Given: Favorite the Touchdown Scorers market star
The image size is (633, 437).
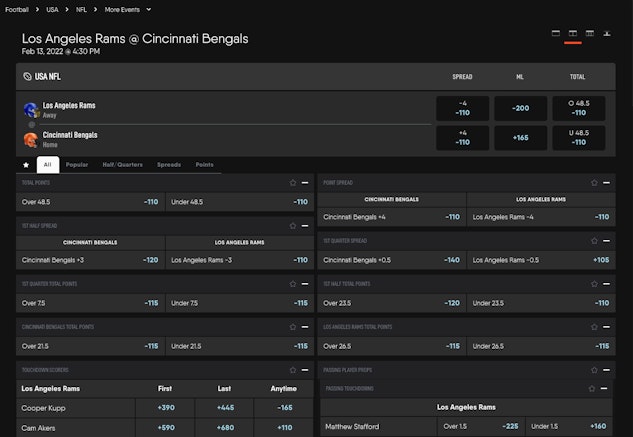Looking at the screenshot, I should pos(293,370).
